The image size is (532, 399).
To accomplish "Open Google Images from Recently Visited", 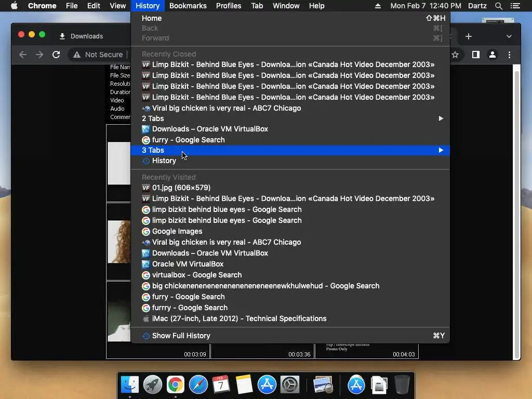I will point(290,231).
